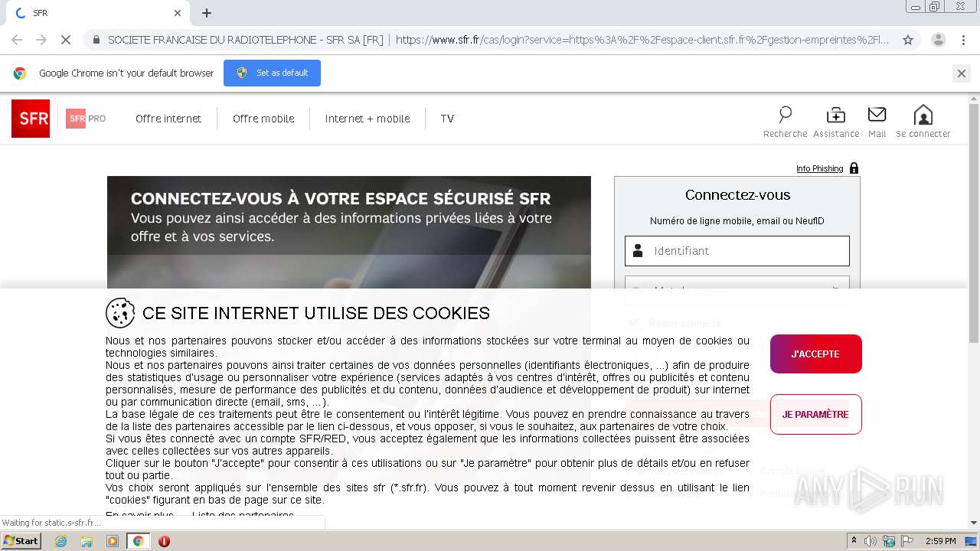Click the Set as default button

pyautogui.click(x=272, y=73)
